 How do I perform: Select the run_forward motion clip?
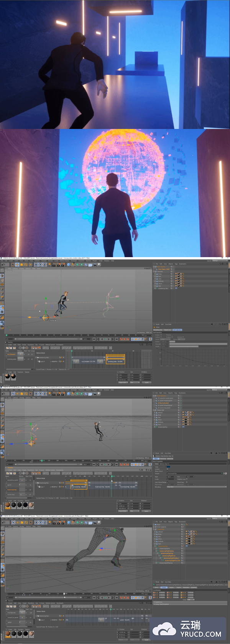pyautogui.click(x=88, y=362)
